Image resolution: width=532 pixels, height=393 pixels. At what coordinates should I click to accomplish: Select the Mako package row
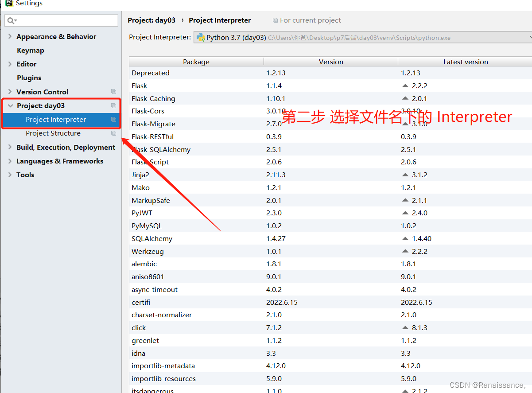[330, 187]
